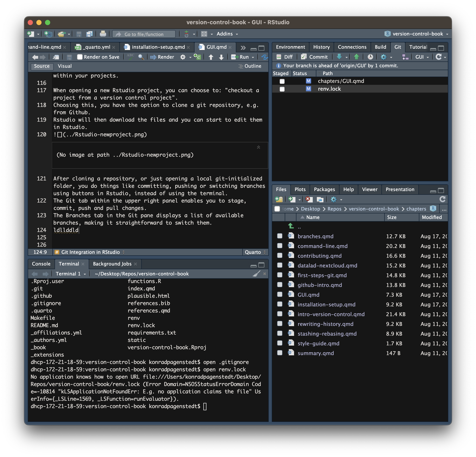Screen dimensions: 476x457
Task: Stage chapters/GUI.qmd with its checkbox
Action: pyautogui.click(x=282, y=81)
